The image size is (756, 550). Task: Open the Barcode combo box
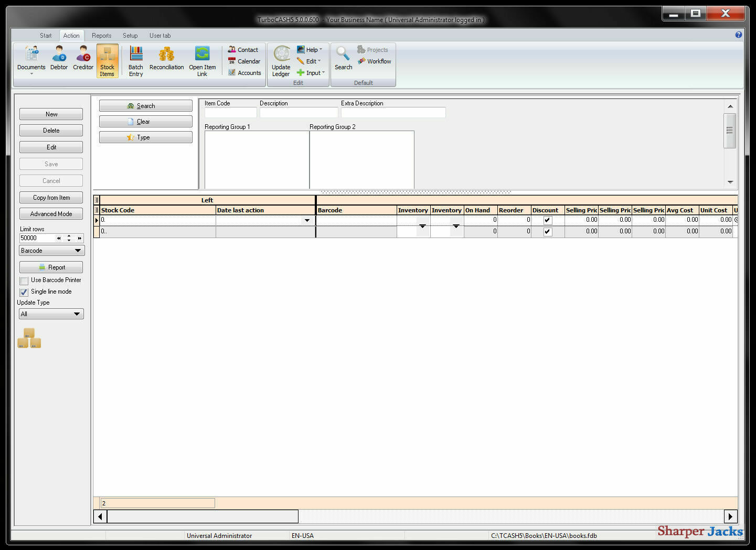click(51, 251)
